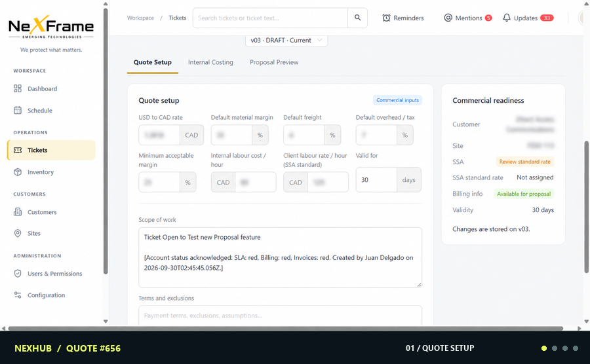Click the Commercial readiness heading
Image resolution: width=590 pixels, height=364 pixels.
(488, 100)
